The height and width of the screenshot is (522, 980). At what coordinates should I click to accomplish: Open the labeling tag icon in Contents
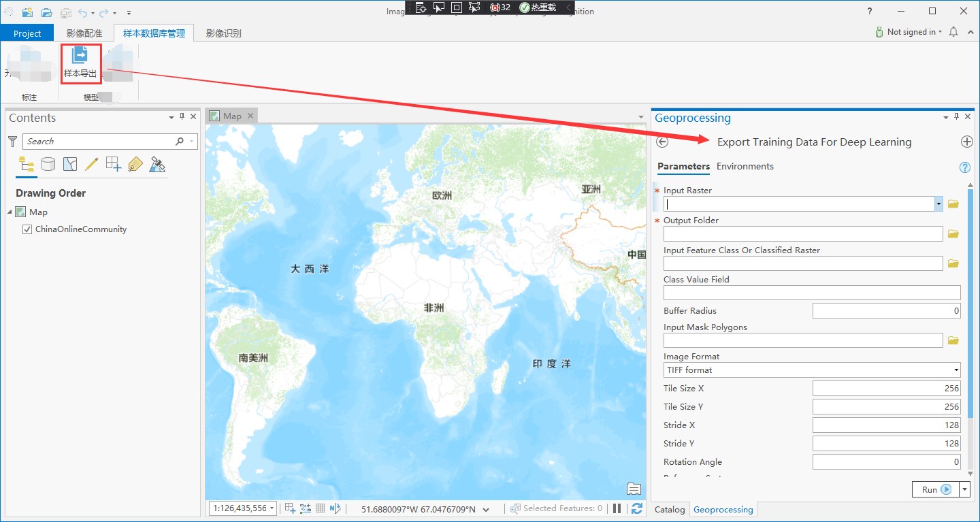coord(135,163)
